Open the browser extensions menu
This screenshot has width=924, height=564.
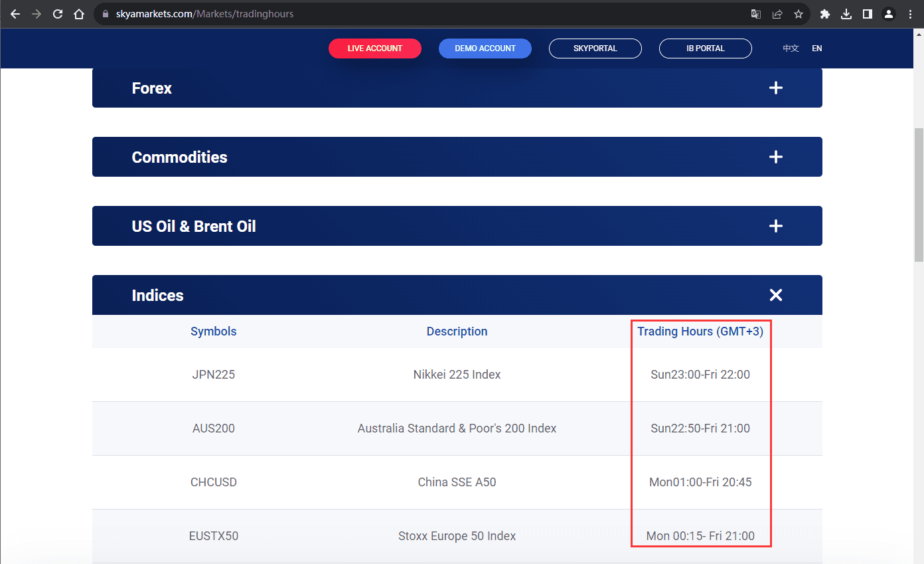click(825, 14)
